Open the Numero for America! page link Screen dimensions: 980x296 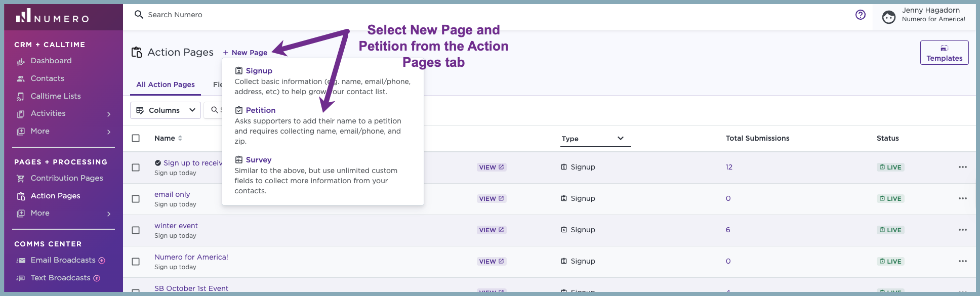pyautogui.click(x=191, y=257)
